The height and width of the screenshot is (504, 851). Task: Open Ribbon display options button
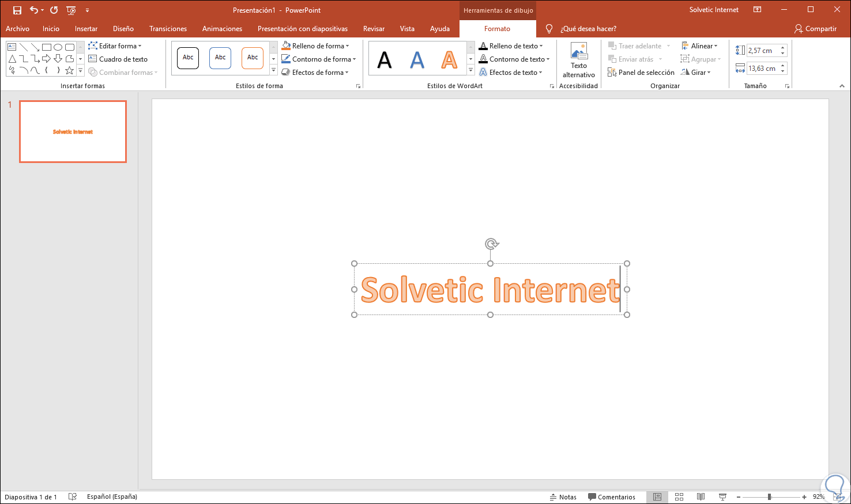758,10
